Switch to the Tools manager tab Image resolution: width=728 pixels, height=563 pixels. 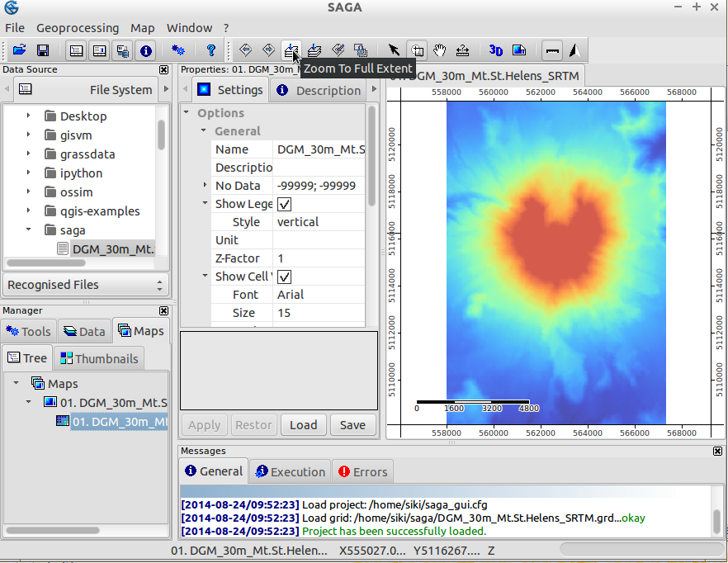(x=29, y=331)
